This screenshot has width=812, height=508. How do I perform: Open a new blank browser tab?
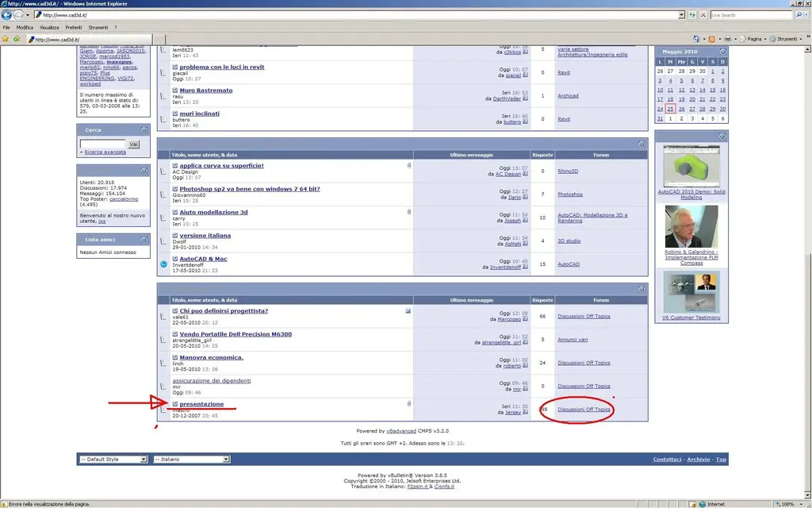(x=159, y=40)
